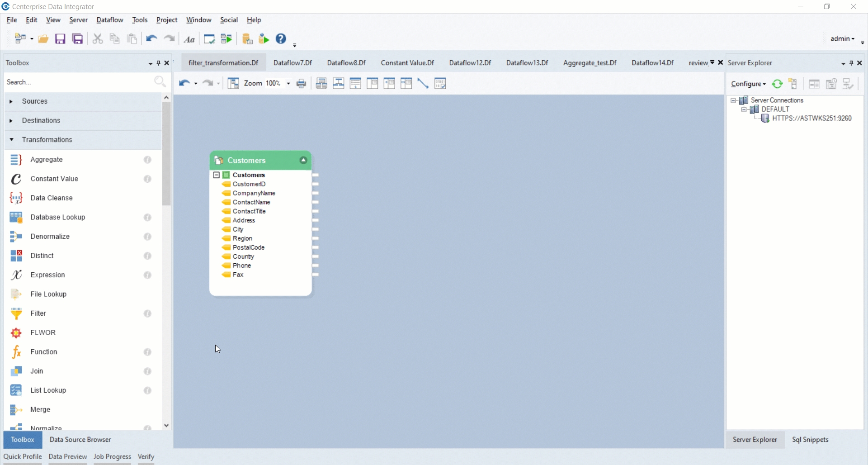This screenshot has height=465, width=868.
Task: Click the Open folder icon
Action: tap(43, 39)
